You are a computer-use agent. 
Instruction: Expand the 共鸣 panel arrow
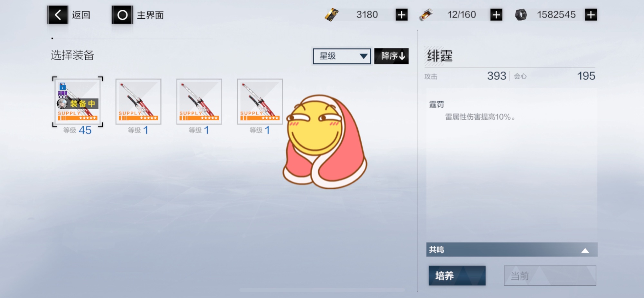pyautogui.click(x=585, y=251)
